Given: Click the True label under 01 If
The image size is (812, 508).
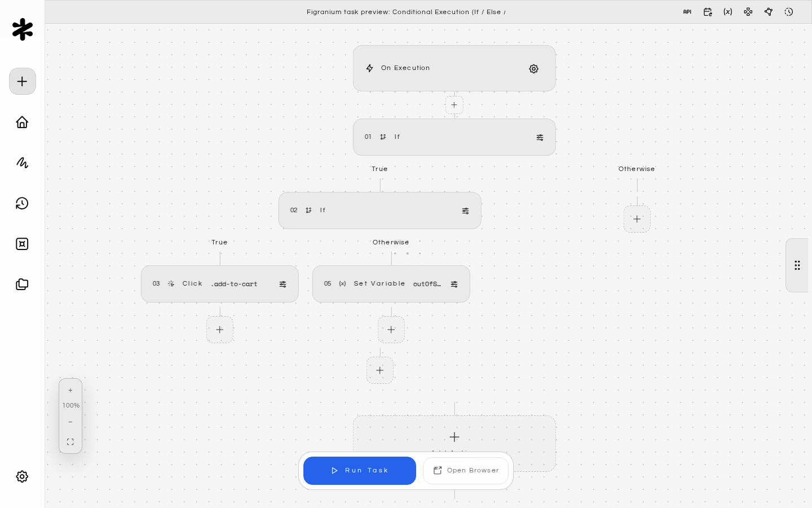Looking at the screenshot, I should (379, 169).
